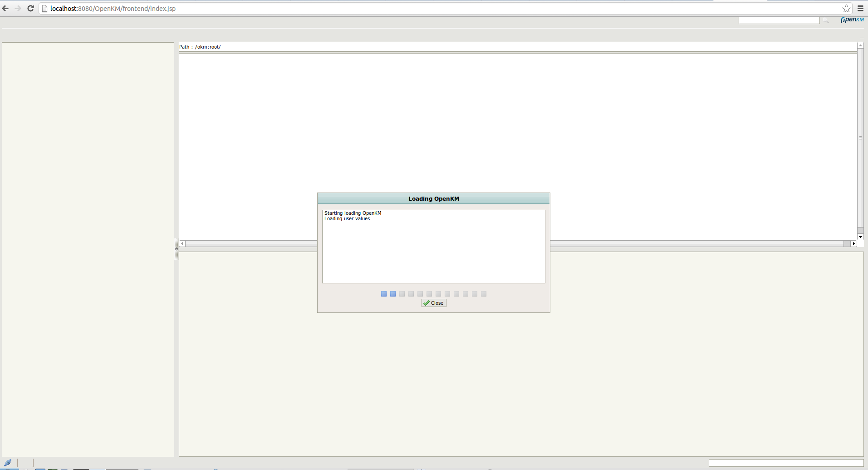This screenshot has width=868, height=470.
Task: Click the OpenKM logo in the top right
Action: [x=851, y=20]
